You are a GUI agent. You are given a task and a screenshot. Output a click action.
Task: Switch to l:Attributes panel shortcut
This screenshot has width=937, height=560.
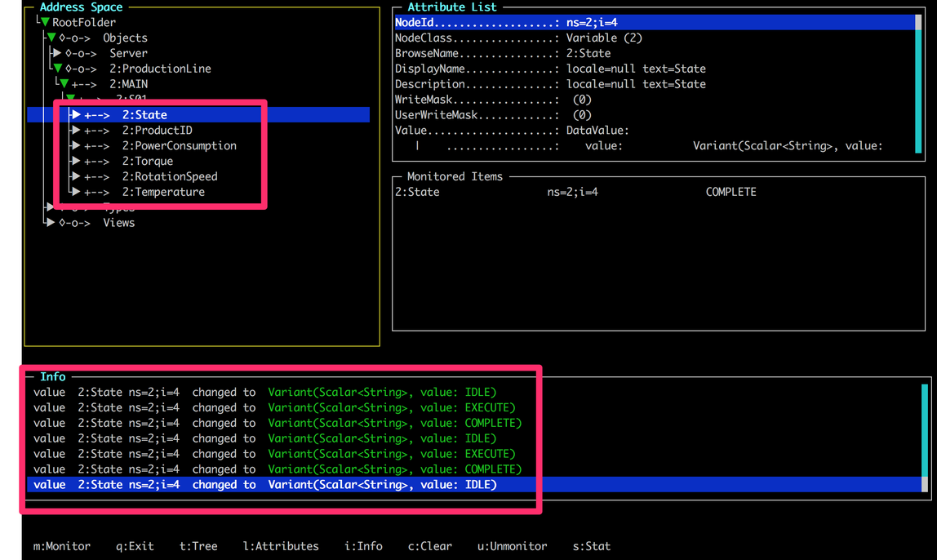click(281, 546)
